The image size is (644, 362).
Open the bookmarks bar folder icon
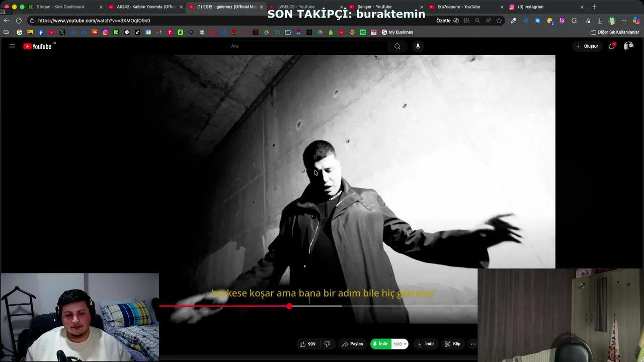[x=288, y=32]
